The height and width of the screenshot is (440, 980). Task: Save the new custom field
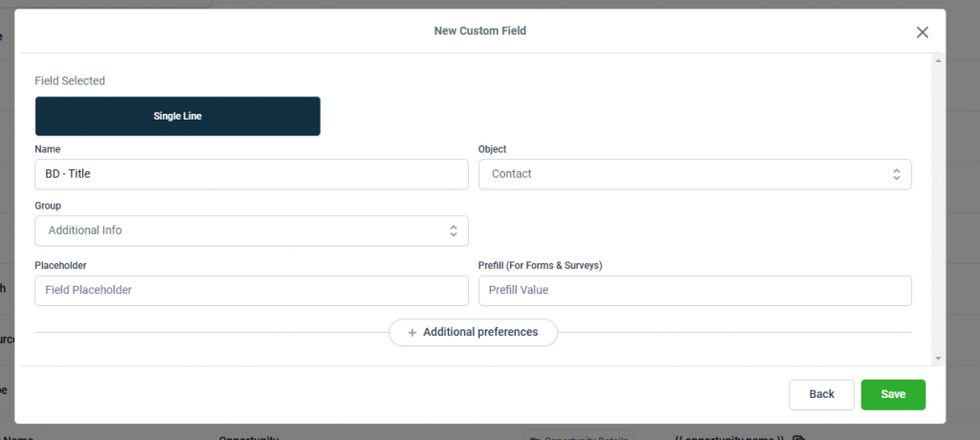coord(893,394)
